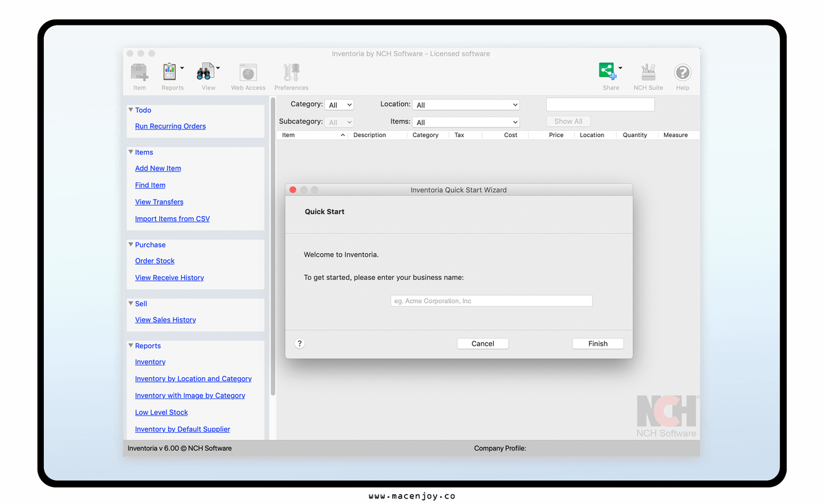823x504 pixels.
Task: Open the Location filter dropdown
Action: coord(466,105)
